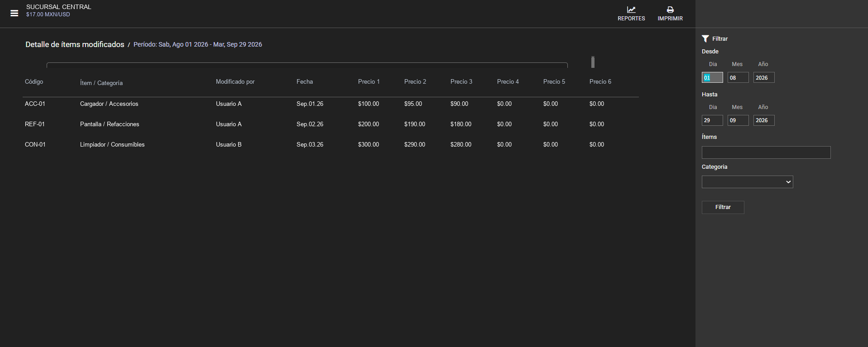Image resolution: width=868 pixels, height=347 pixels.
Task: Focus the Desde Dia input field
Action: tap(712, 77)
